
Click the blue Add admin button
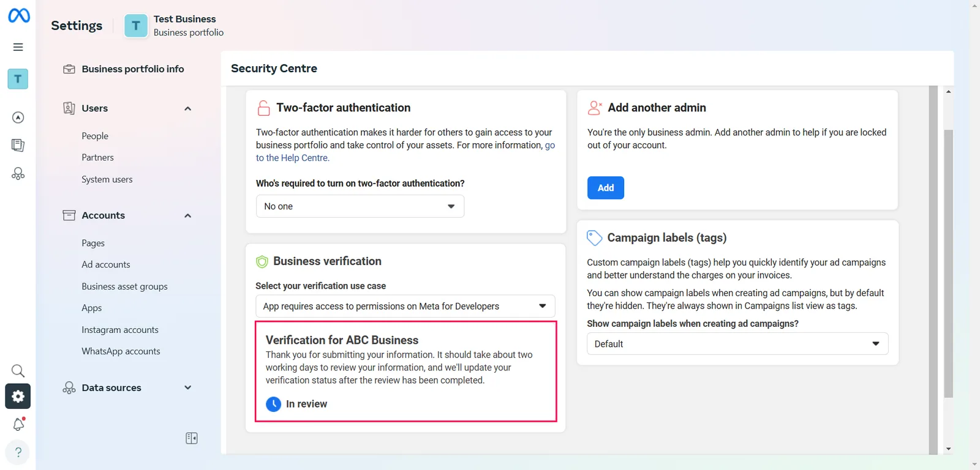606,188
